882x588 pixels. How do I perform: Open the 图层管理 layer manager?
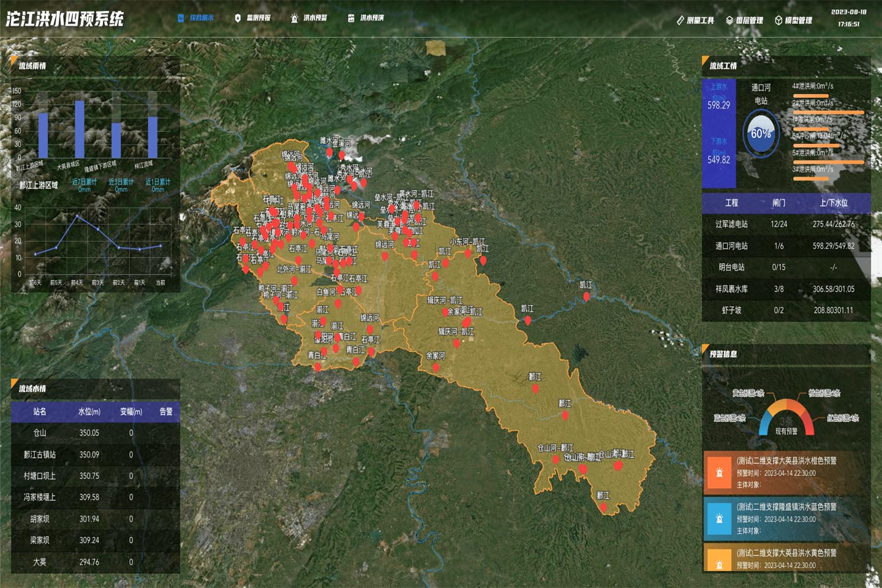[749, 20]
